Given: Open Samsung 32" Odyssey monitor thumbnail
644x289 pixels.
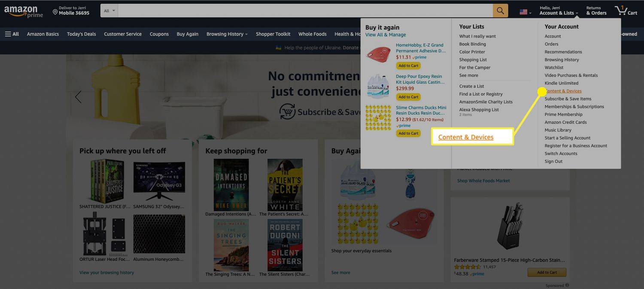Looking at the screenshot, I should pos(159,181).
